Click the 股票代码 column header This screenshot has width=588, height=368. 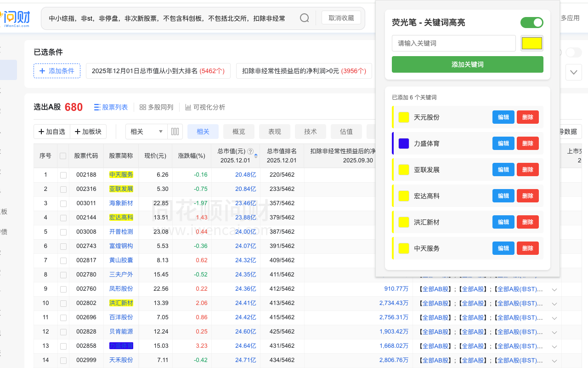click(x=86, y=156)
